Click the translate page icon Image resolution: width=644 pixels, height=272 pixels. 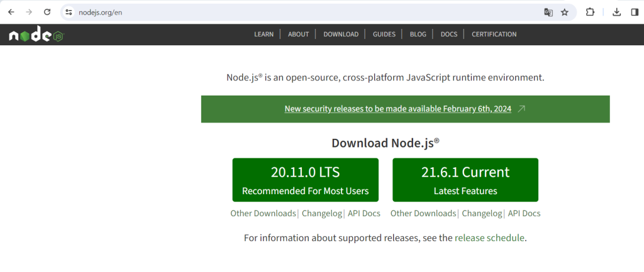548,13
